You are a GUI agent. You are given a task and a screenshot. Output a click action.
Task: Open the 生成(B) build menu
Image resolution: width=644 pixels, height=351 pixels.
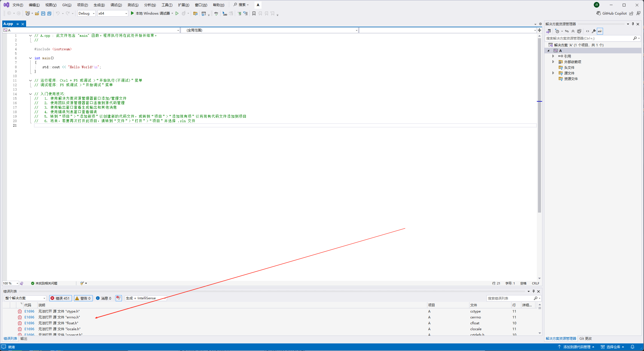[x=99, y=5]
